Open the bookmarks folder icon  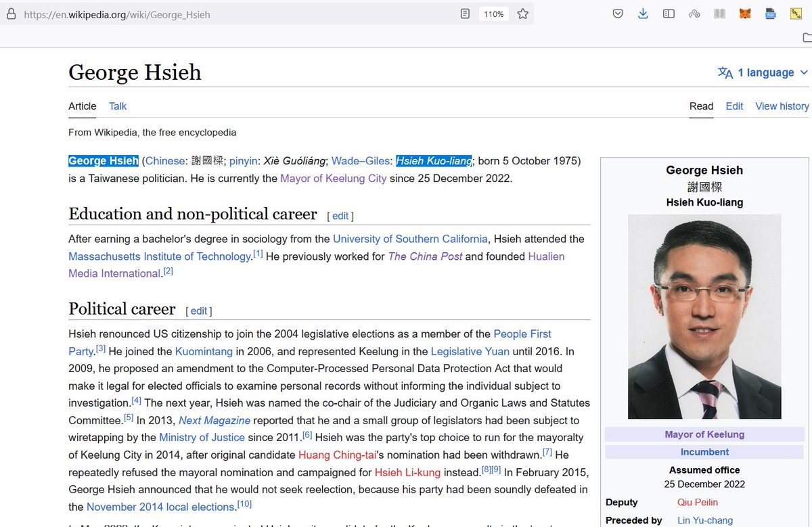(807, 39)
